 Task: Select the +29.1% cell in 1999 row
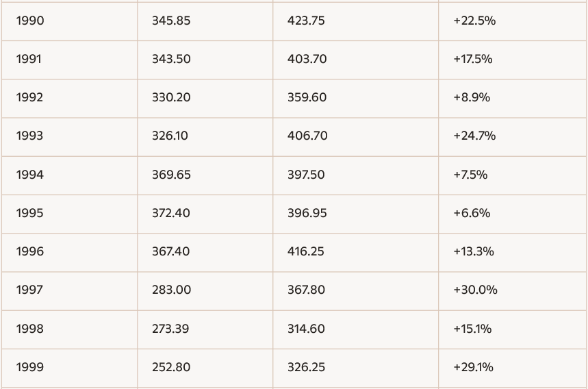point(473,367)
